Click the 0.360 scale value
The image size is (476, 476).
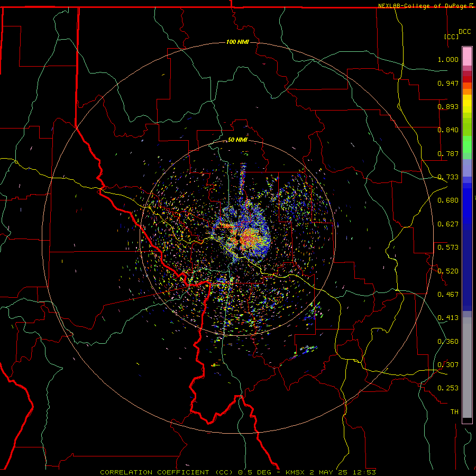[448, 342]
